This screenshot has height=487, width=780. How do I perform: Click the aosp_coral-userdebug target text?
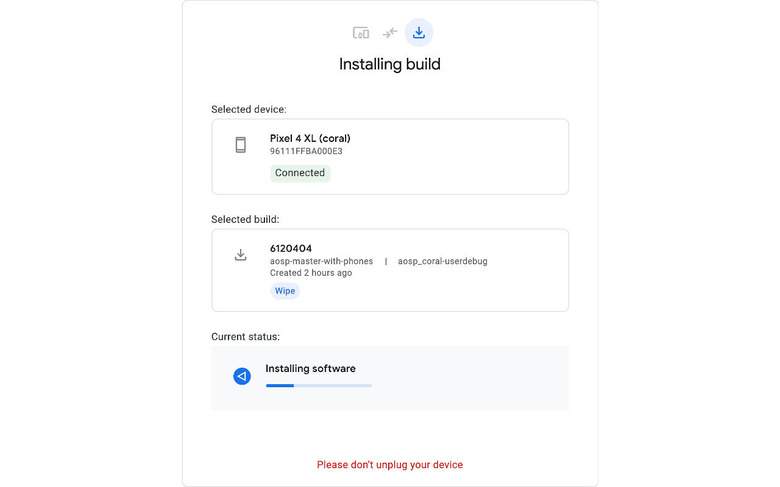(442, 261)
